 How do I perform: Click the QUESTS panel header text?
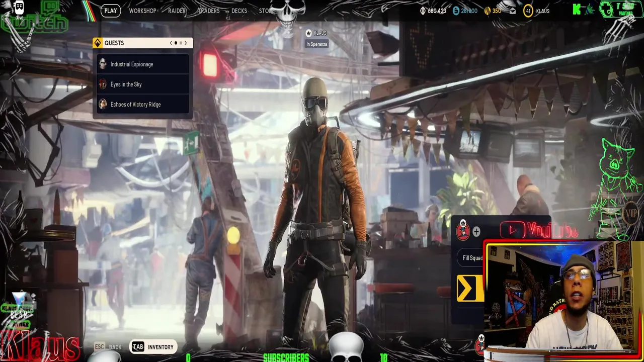[114, 43]
